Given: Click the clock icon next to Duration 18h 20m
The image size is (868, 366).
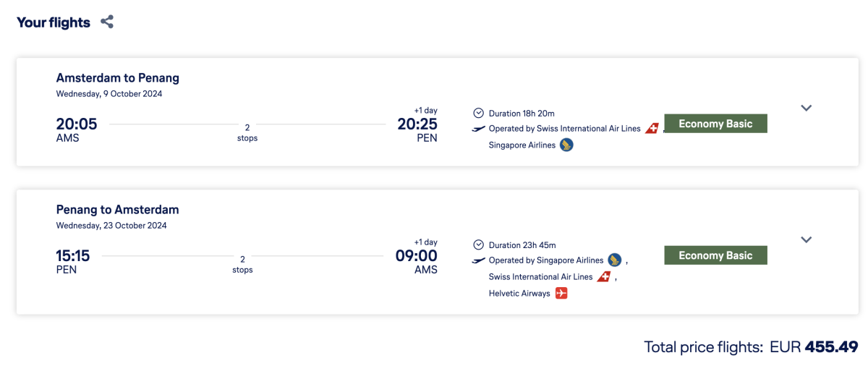Looking at the screenshot, I should pos(478,113).
